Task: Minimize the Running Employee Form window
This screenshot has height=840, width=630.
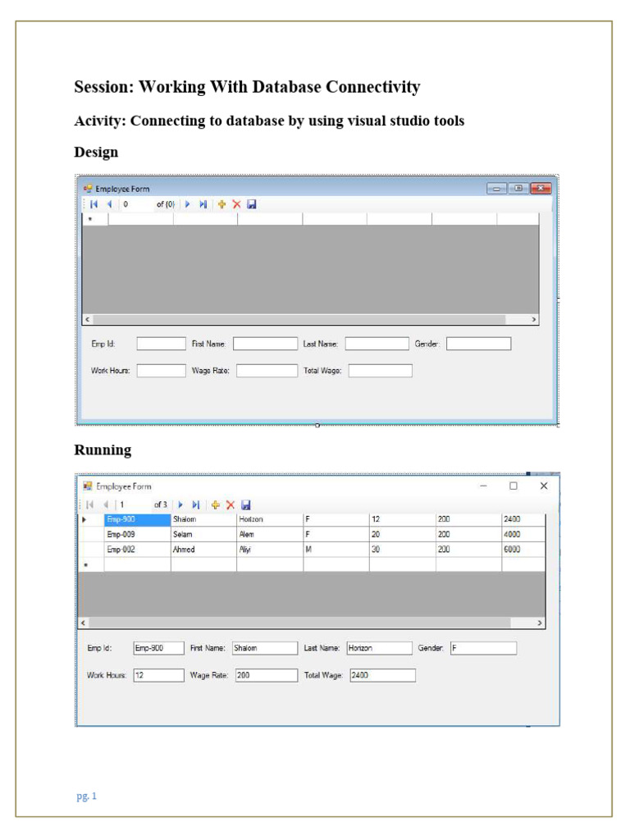Action: tap(484, 486)
